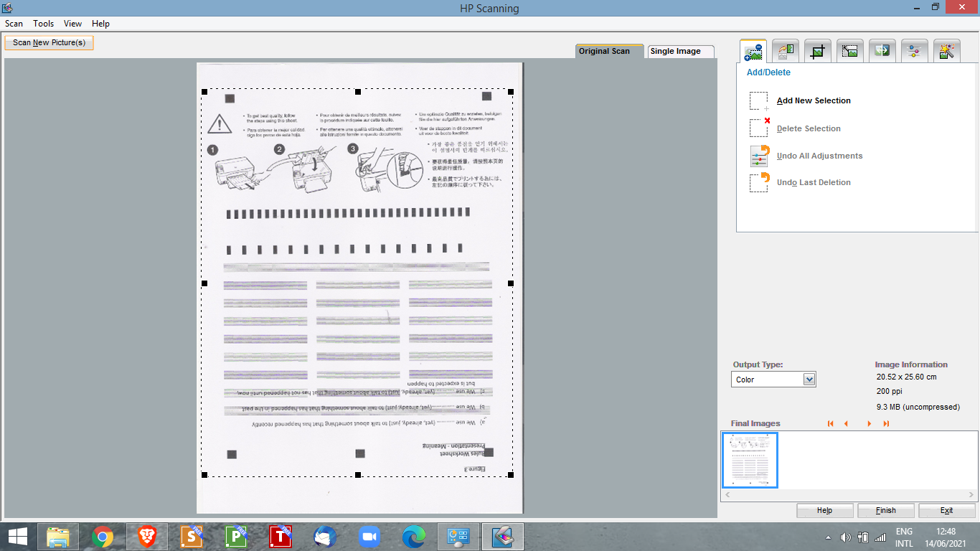Viewport: 980px width, 551px height.
Task: Open the Rotate/Flip image tab icon
Action: [x=786, y=51]
